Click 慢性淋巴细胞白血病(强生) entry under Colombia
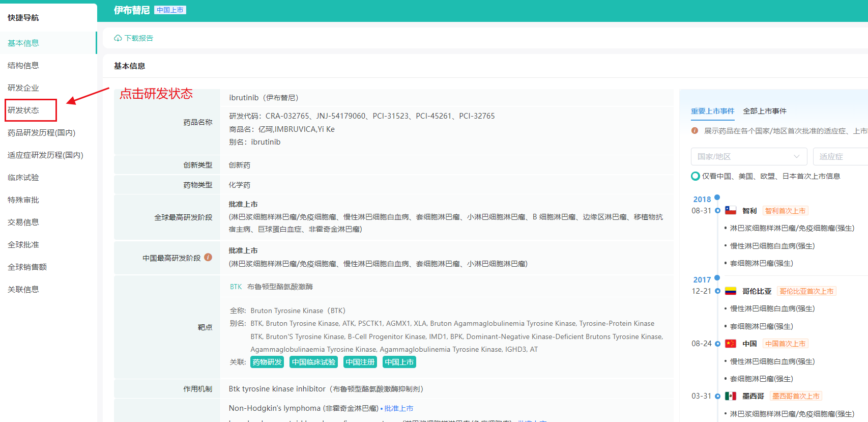 click(x=772, y=308)
